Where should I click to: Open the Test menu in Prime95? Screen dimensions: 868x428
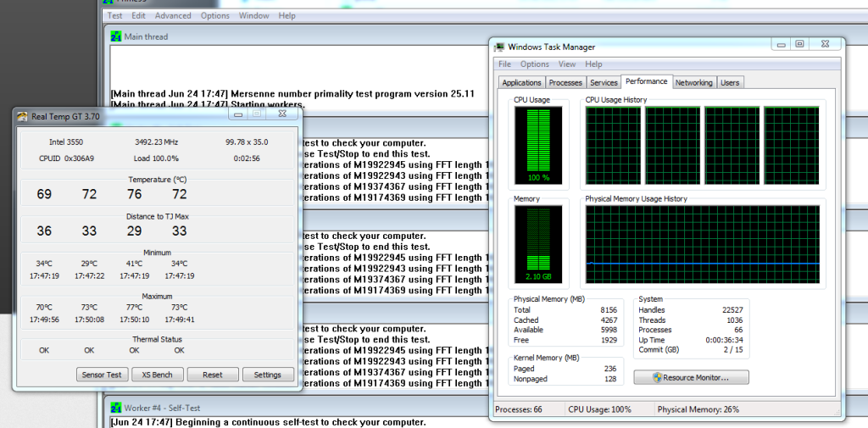pyautogui.click(x=114, y=15)
